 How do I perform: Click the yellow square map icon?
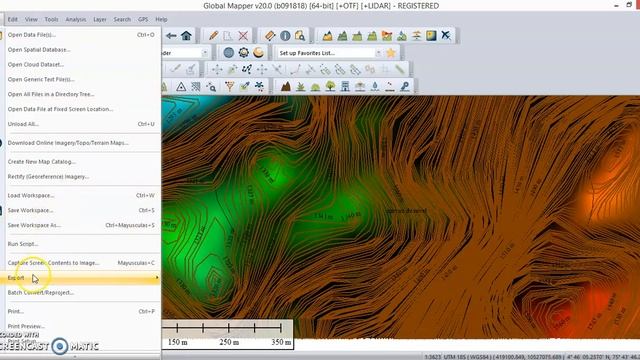coord(431,36)
